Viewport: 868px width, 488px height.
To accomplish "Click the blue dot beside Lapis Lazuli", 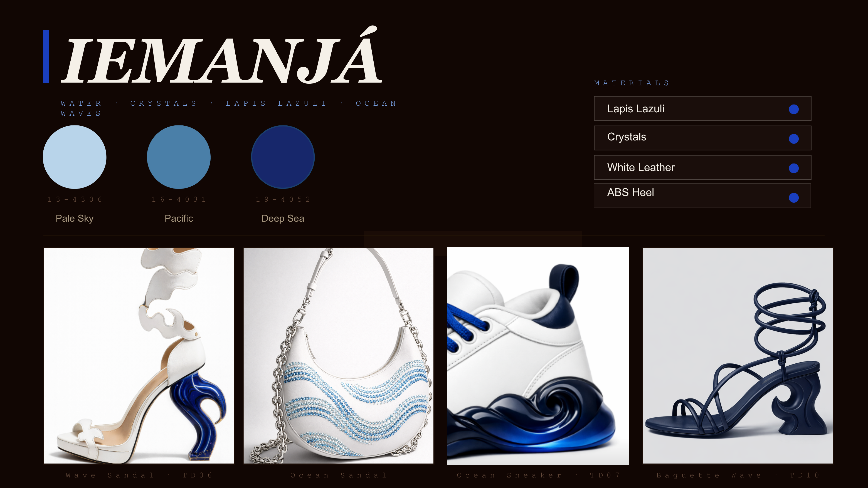I will pos(793,109).
